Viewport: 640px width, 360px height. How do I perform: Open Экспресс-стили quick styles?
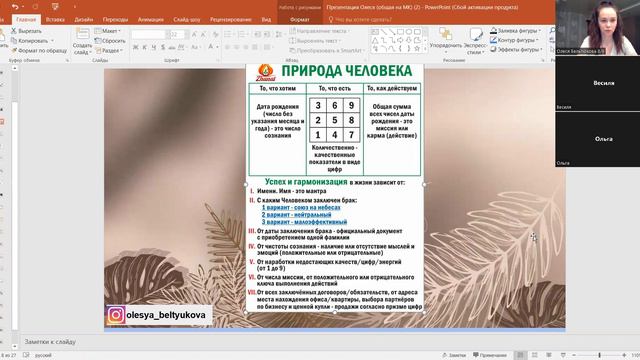[x=475, y=40]
